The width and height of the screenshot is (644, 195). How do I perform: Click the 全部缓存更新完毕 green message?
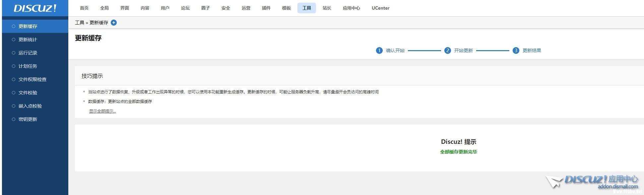coord(458,152)
